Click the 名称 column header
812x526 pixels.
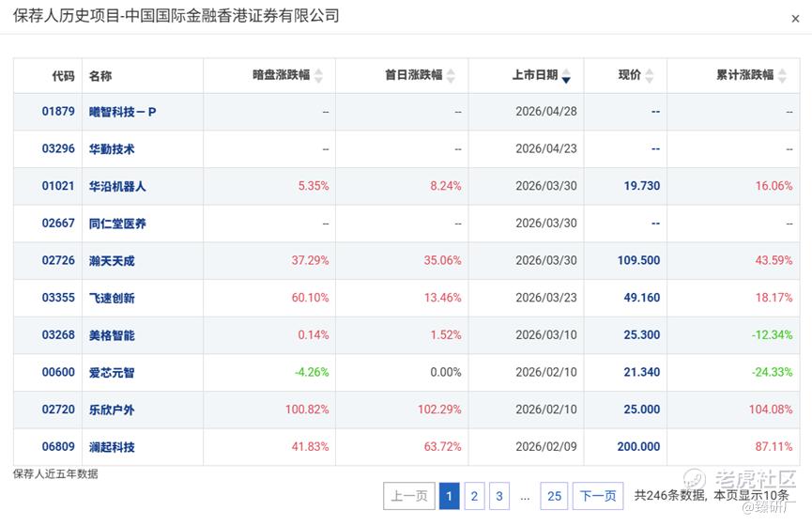[100, 76]
